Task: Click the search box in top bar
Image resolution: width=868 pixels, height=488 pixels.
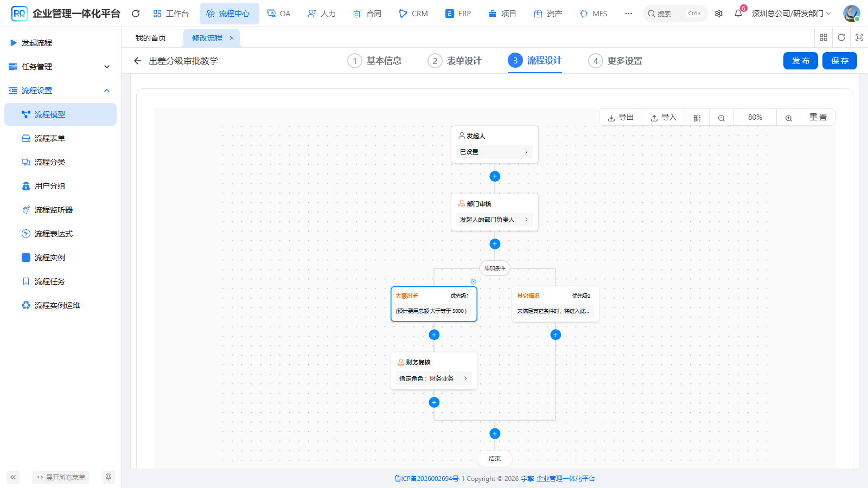Action: coord(675,14)
